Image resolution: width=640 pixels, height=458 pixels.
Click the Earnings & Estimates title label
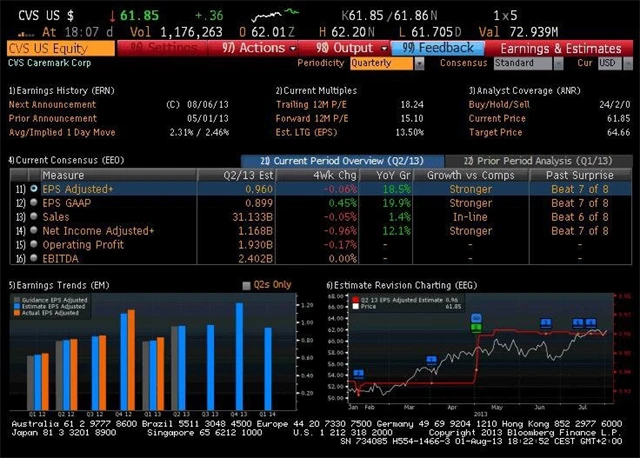point(561,49)
